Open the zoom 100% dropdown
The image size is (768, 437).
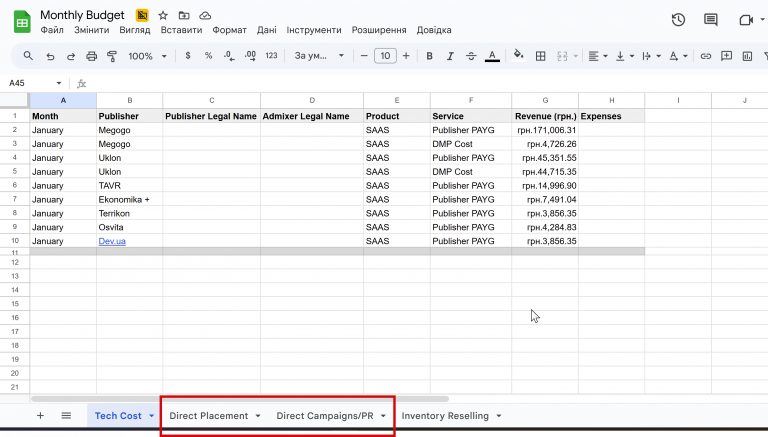click(147, 56)
